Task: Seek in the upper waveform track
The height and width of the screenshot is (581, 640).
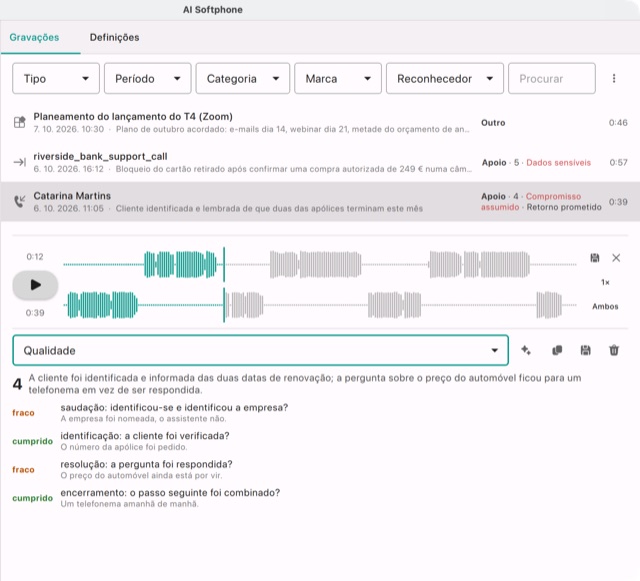Action: pyautogui.click(x=320, y=265)
